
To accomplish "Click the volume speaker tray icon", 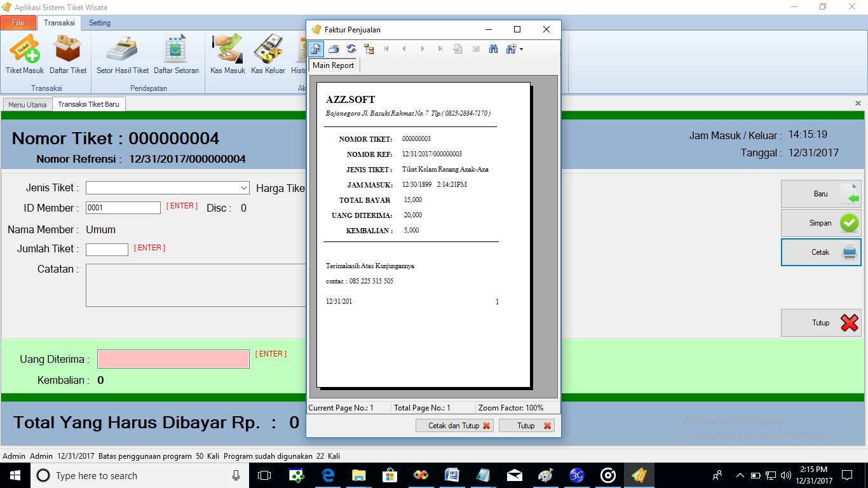I will (x=786, y=475).
